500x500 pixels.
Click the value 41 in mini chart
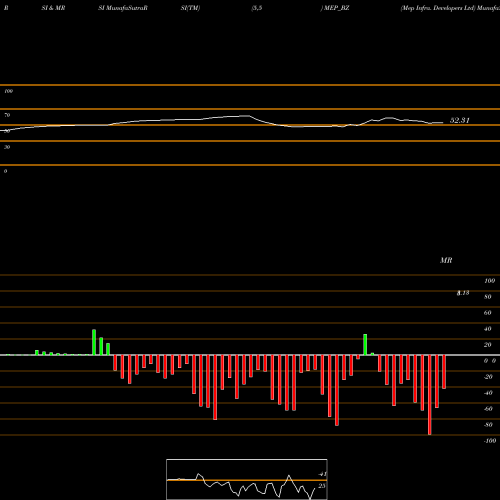(x=322, y=474)
